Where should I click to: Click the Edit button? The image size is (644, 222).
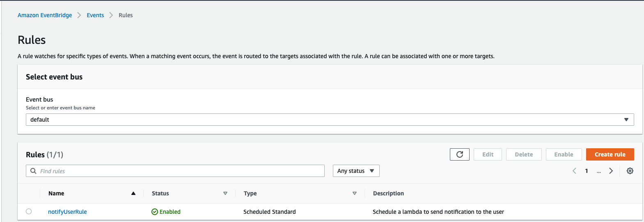point(488,154)
